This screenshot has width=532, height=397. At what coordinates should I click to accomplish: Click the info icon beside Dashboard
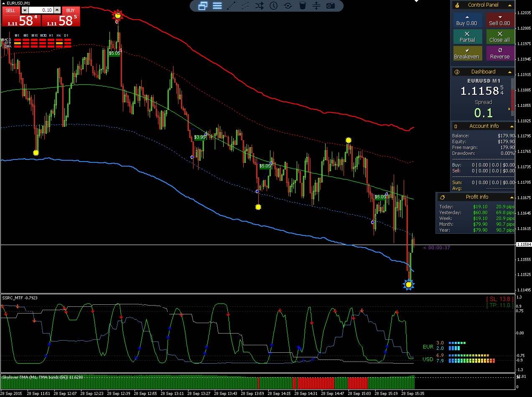click(x=457, y=72)
